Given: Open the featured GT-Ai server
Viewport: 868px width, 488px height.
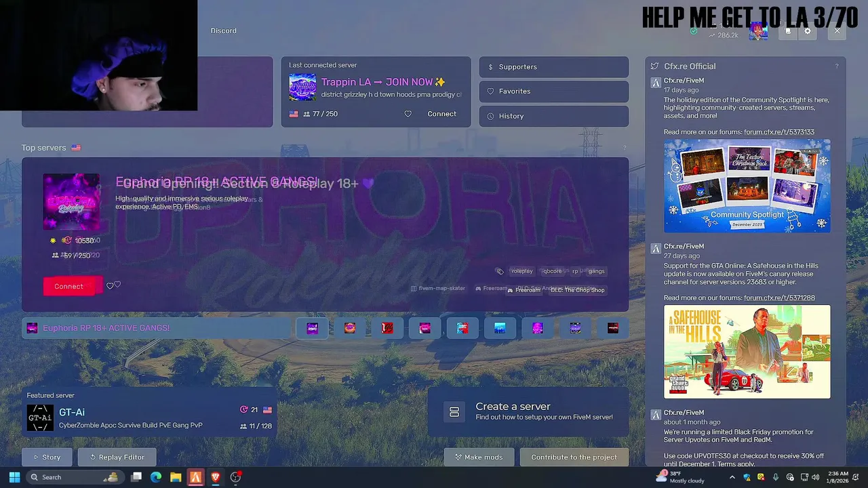Looking at the screenshot, I should pyautogui.click(x=149, y=412).
